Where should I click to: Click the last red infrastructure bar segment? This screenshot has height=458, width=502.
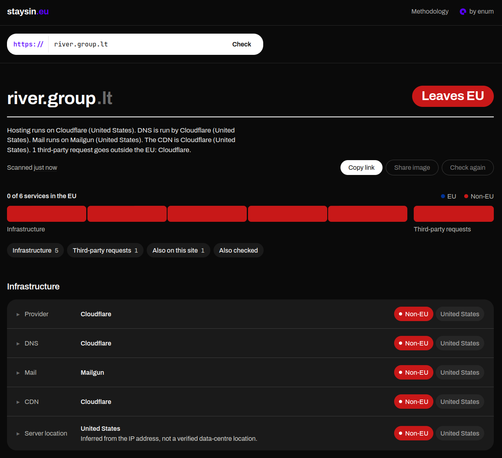pyautogui.click(x=368, y=214)
